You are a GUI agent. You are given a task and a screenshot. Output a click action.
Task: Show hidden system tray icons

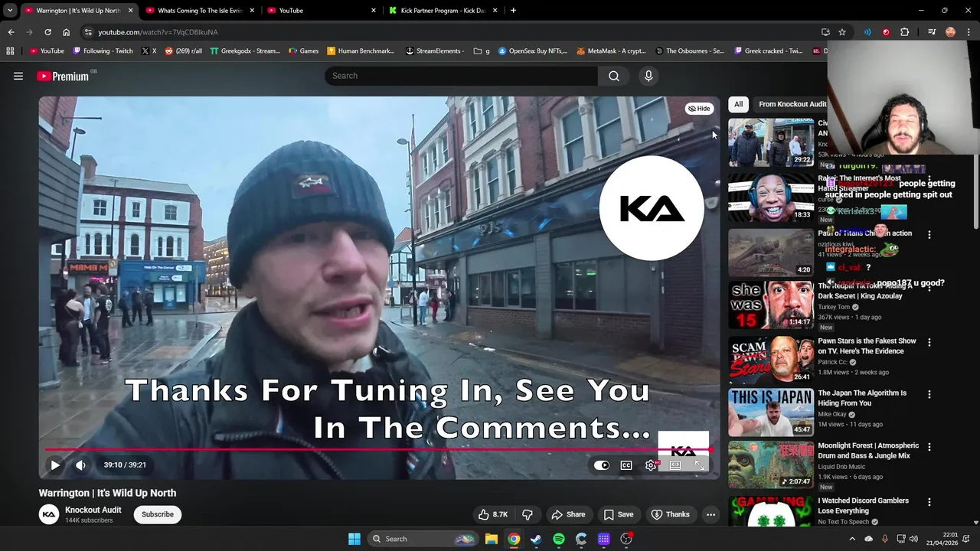(852, 539)
